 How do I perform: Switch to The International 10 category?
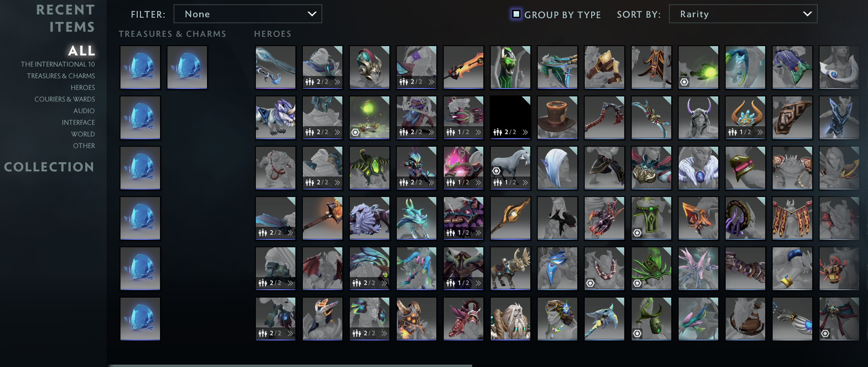tap(58, 64)
